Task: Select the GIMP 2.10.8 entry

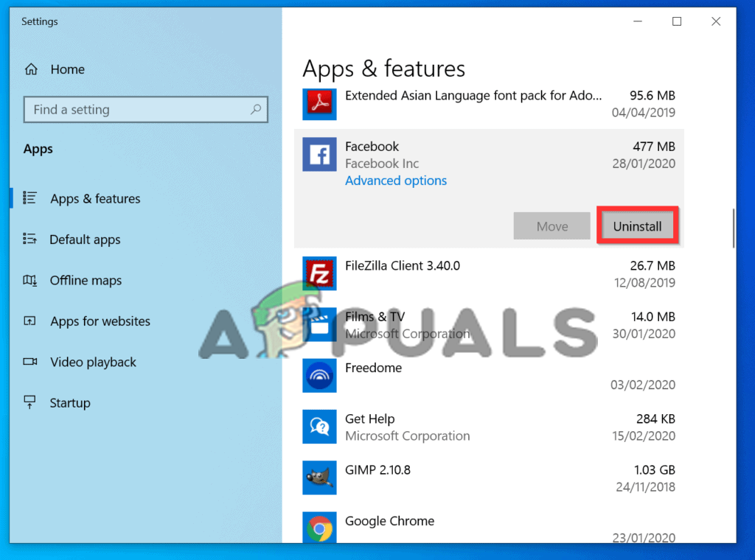Action: click(x=489, y=477)
